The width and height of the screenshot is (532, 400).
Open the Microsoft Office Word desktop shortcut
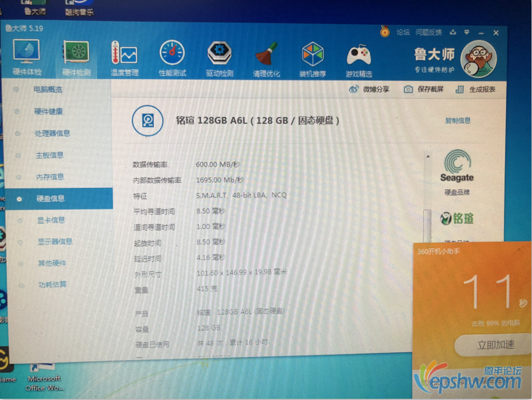44,377
